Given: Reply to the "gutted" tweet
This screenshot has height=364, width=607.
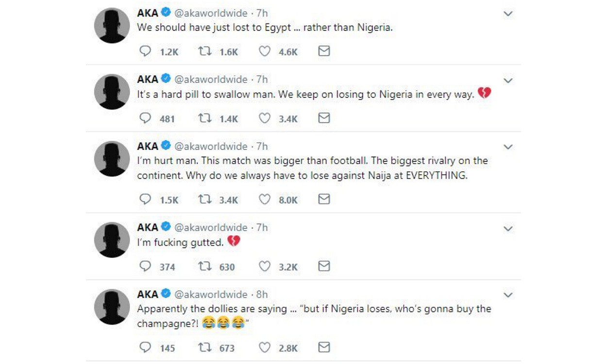Looking at the screenshot, I should click(x=145, y=266).
